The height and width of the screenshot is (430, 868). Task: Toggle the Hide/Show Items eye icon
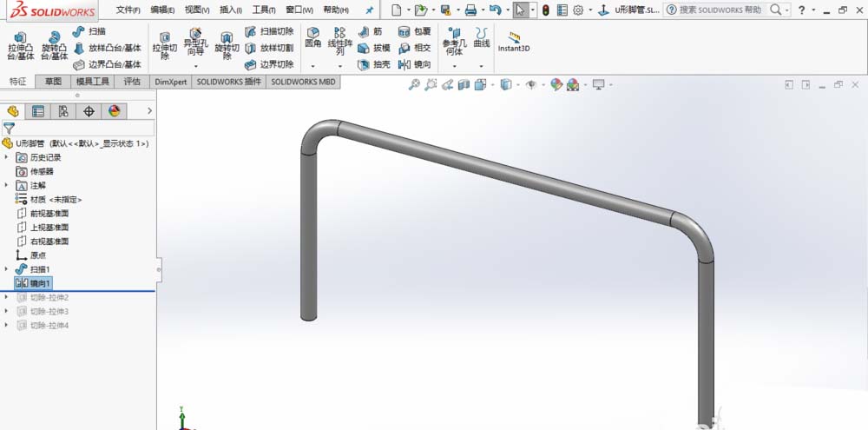coord(531,85)
